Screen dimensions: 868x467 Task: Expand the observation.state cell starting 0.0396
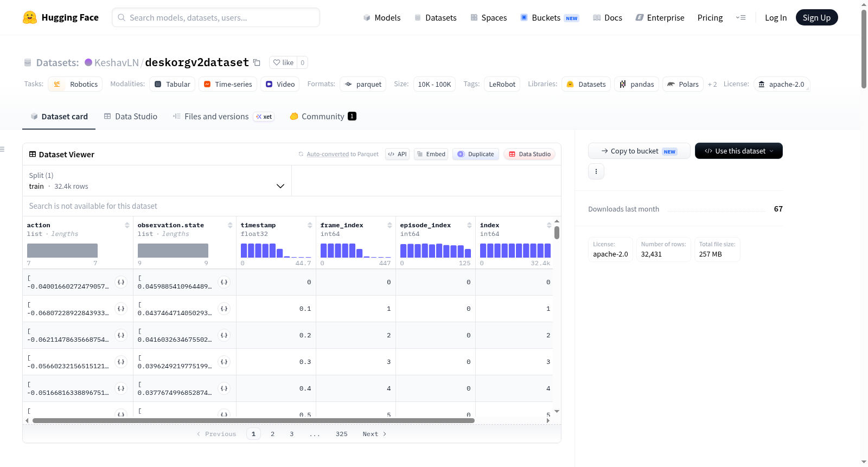(224, 362)
